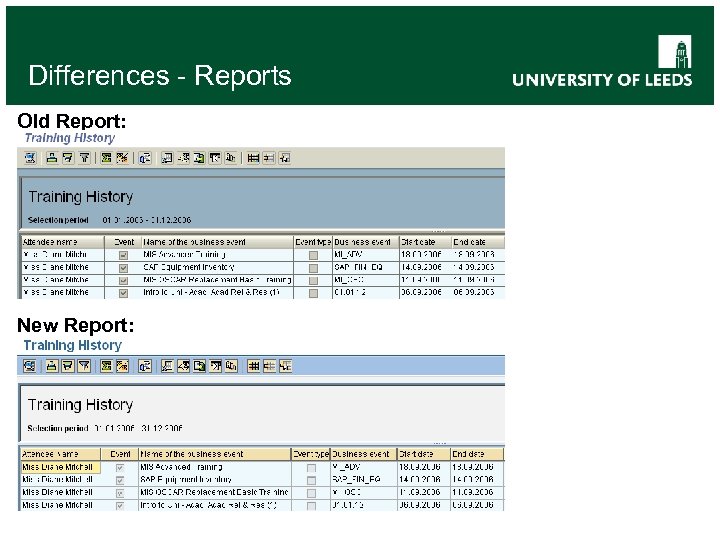This screenshot has width=720, height=540.
Task: Toggle Event checkbox for Intro to Uni row in Old Report
Action: tap(124, 293)
